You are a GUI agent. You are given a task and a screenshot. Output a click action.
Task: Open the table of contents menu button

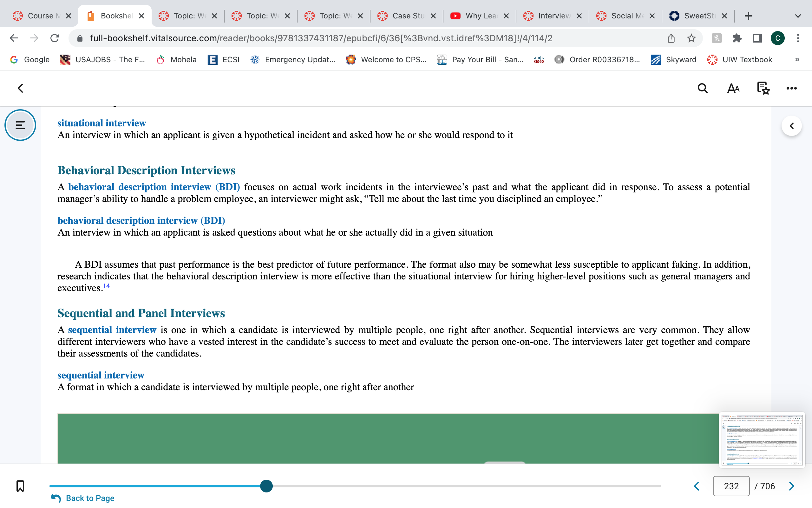click(20, 125)
